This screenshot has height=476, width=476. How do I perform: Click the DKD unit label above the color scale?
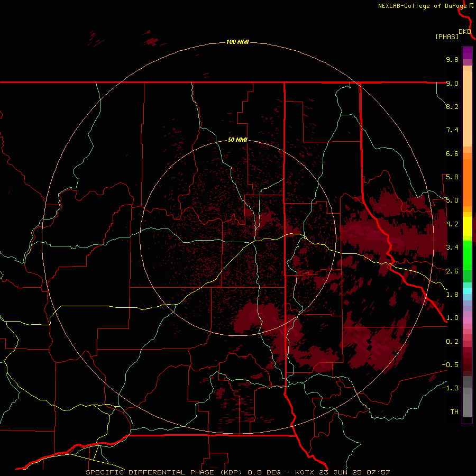pos(465,32)
